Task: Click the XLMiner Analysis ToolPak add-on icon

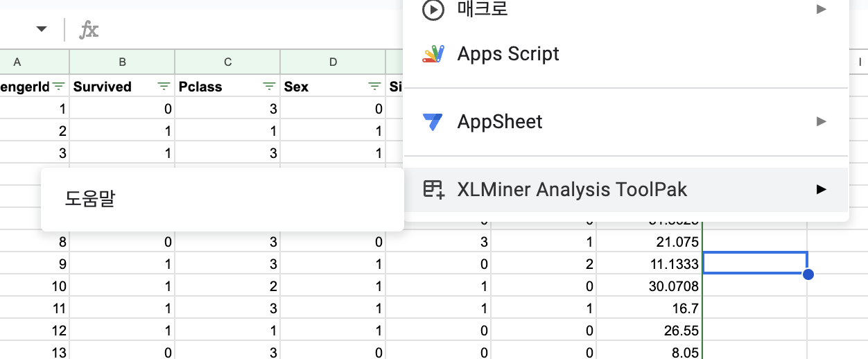Action: coord(433,189)
